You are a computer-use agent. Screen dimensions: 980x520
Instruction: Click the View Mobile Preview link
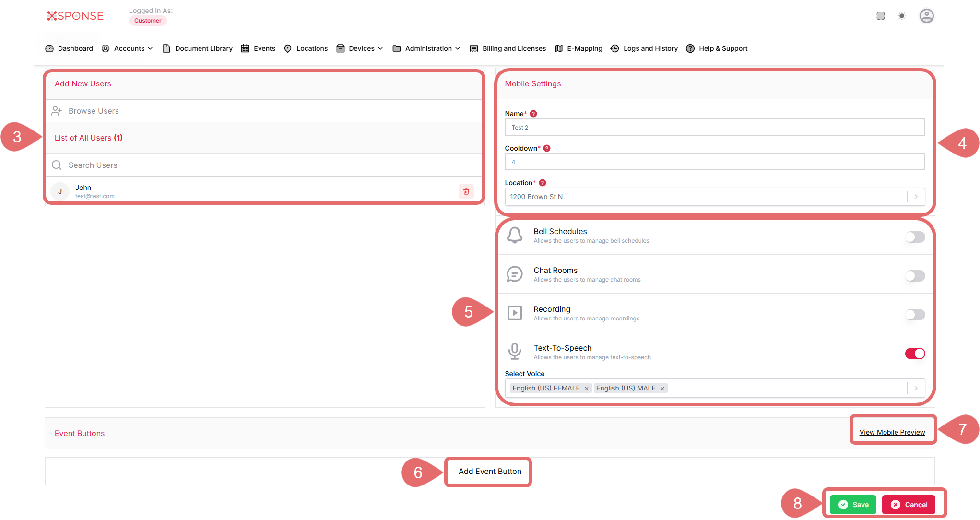[892, 432]
